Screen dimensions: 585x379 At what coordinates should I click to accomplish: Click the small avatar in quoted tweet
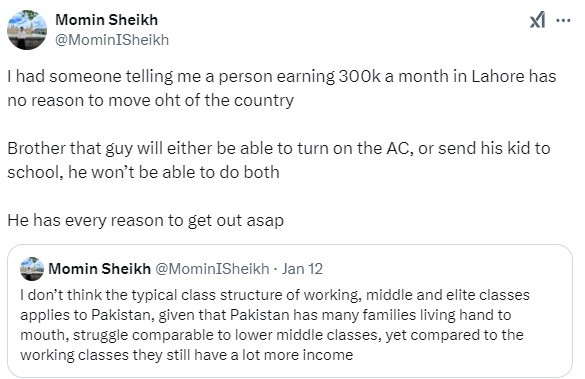pos(32,269)
